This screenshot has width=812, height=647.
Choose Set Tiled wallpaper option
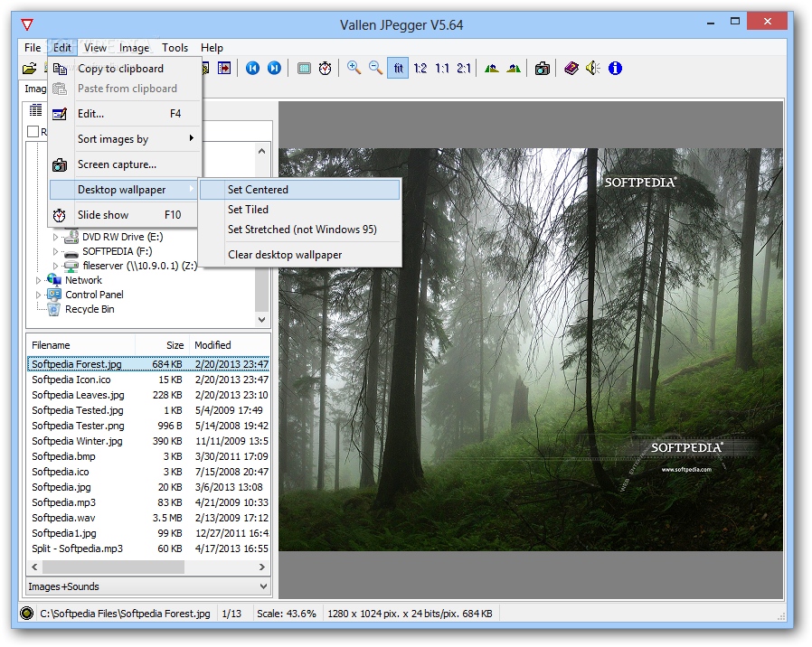click(x=300, y=209)
